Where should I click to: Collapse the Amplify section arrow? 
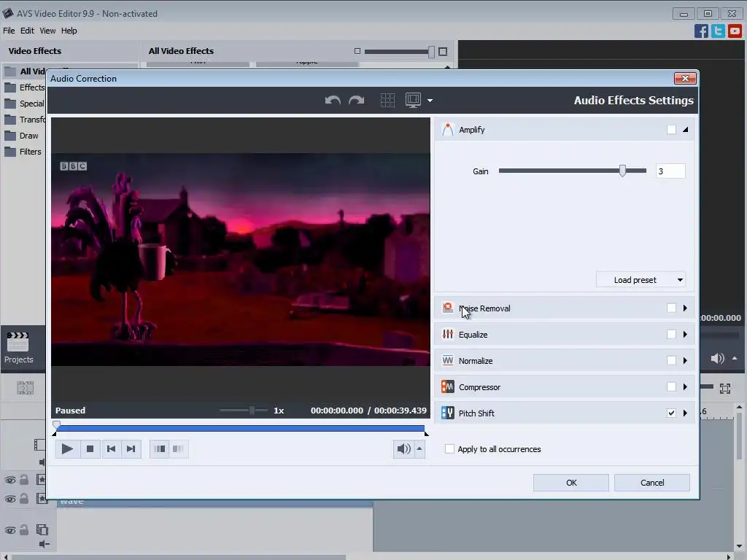tap(685, 130)
